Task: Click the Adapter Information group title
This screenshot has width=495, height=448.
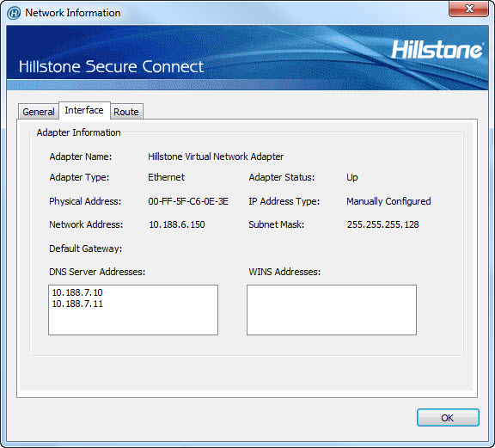Action: click(x=78, y=132)
